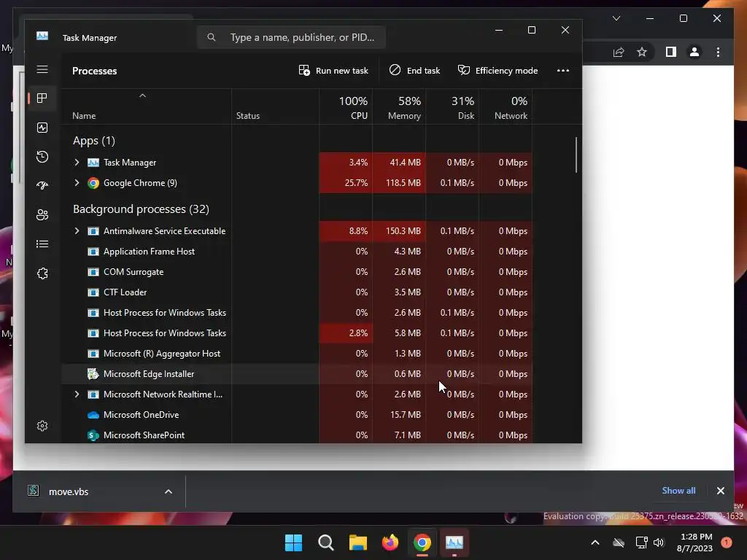Click the Background processes (32) header
The height and width of the screenshot is (560, 747).
(141, 209)
